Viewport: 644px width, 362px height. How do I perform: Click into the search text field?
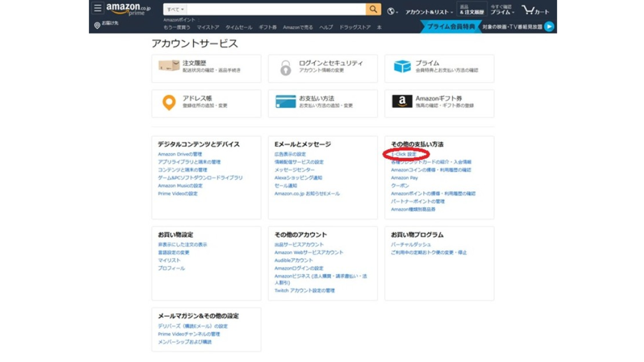tap(277, 9)
